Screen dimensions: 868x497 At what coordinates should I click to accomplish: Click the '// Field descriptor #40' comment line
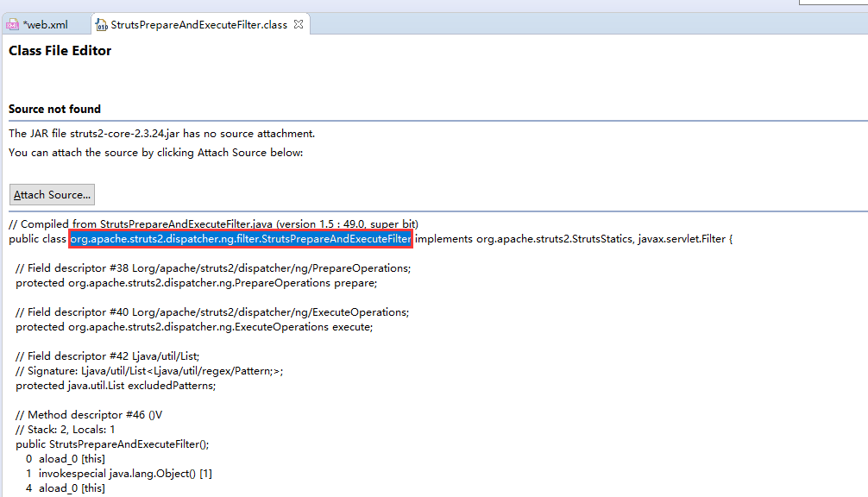212,312
